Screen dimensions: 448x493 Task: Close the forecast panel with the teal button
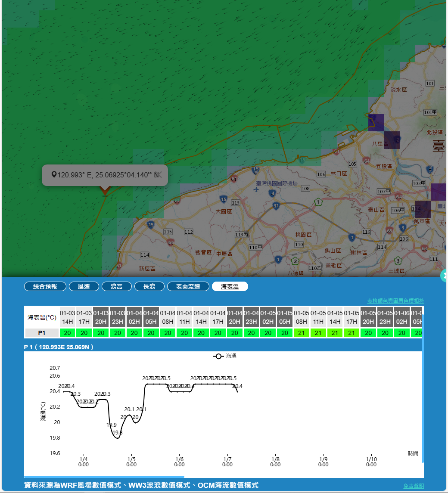pos(445,275)
